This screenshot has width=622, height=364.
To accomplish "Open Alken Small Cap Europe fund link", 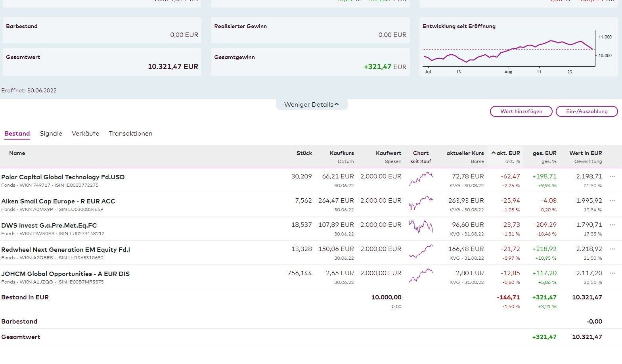I will click(58, 201).
